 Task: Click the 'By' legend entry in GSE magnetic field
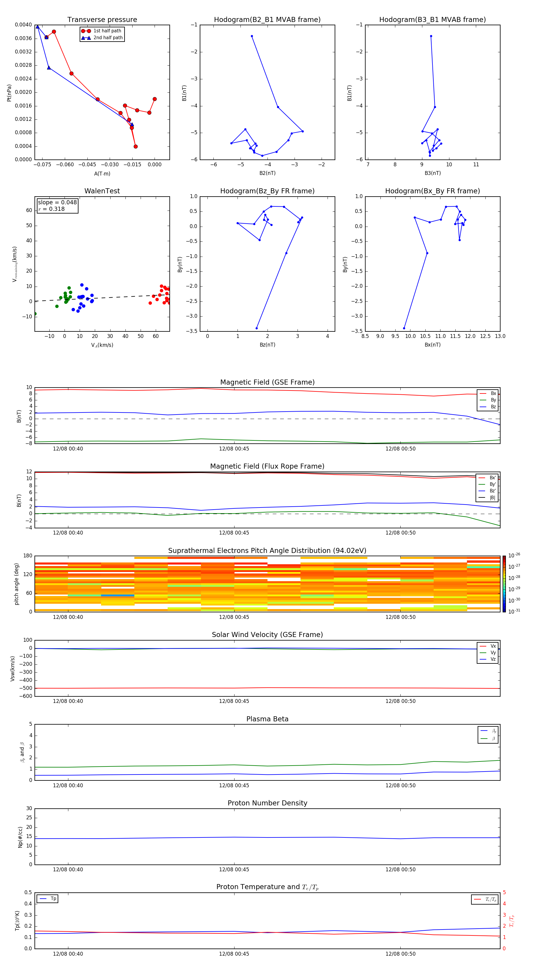click(x=488, y=400)
